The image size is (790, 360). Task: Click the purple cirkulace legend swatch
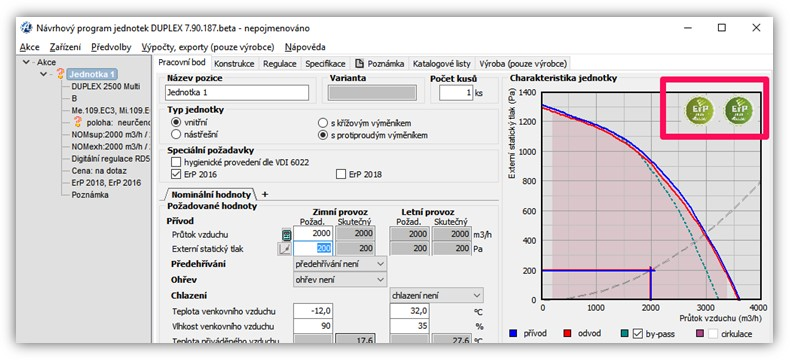click(x=700, y=333)
